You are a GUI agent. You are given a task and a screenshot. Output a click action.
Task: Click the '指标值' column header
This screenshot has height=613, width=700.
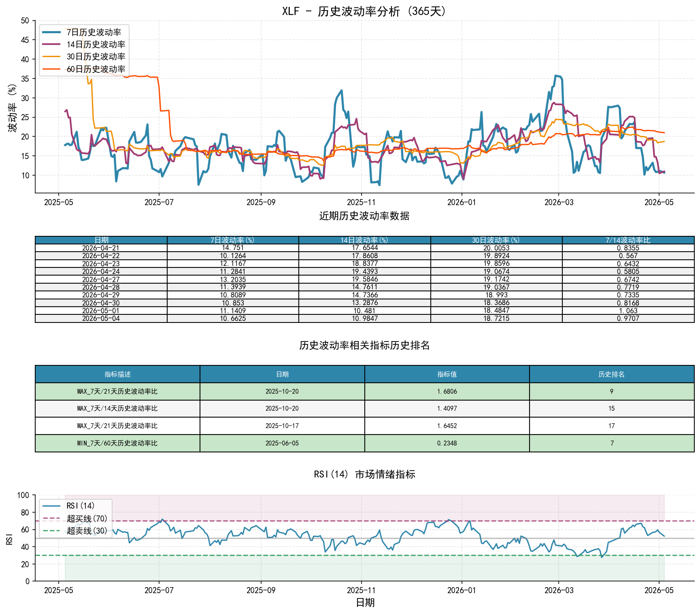pos(447,374)
